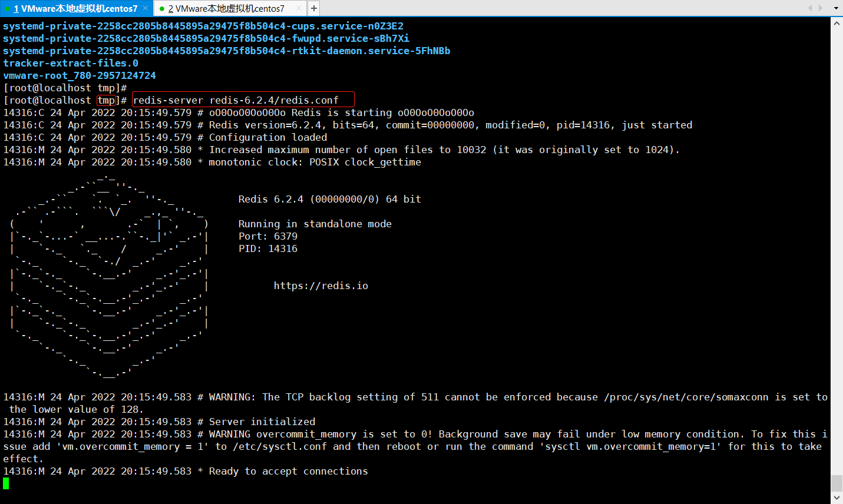This screenshot has height=504, width=843.
Task: Click the 'Server initialized' log line
Action: click(159, 422)
